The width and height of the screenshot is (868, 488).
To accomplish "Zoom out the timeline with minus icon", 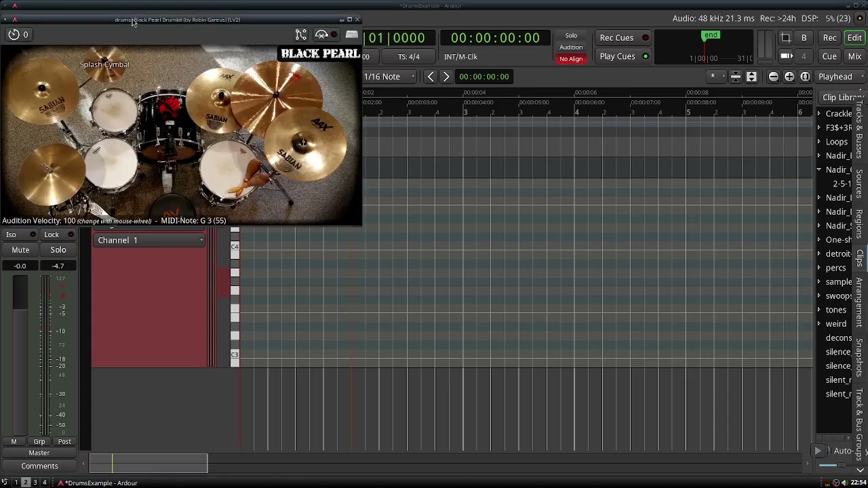I will 774,77.
